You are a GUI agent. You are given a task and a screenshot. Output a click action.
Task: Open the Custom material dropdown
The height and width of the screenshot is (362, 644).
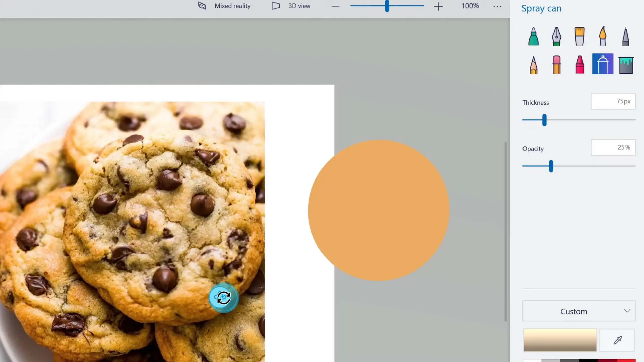tap(579, 311)
